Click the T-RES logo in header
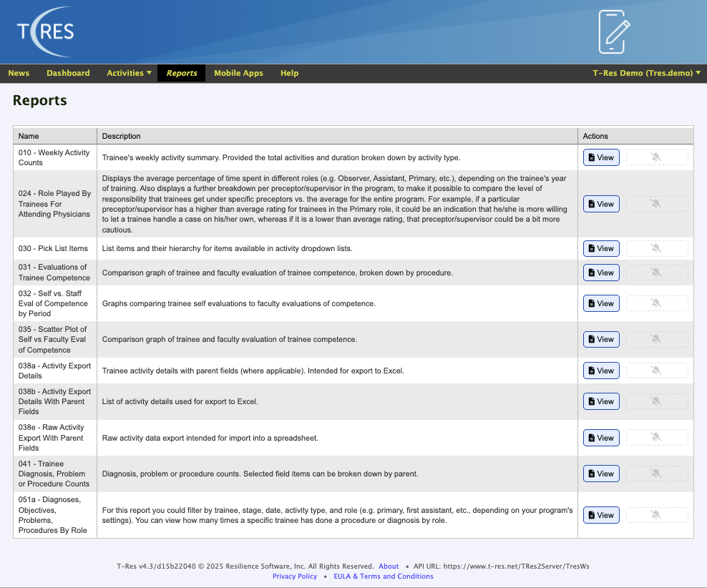This screenshot has height=588, width=707. coord(46,31)
